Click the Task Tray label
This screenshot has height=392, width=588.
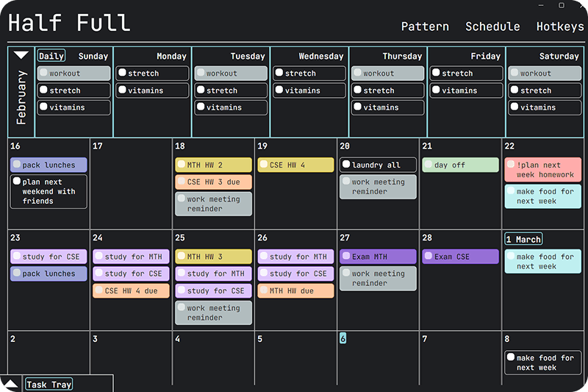(49, 385)
